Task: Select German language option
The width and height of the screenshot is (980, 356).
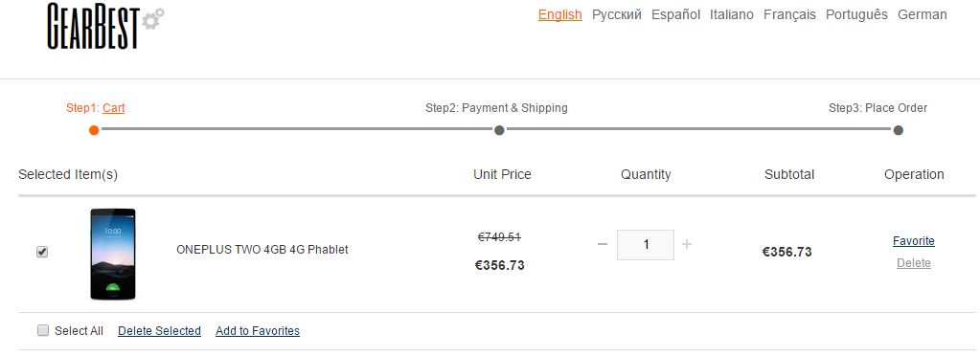Action: (x=922, y=14)
